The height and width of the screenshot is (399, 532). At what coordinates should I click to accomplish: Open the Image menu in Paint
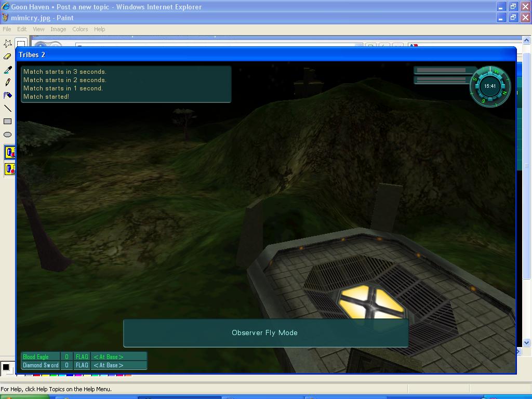(x=58, y=29)
